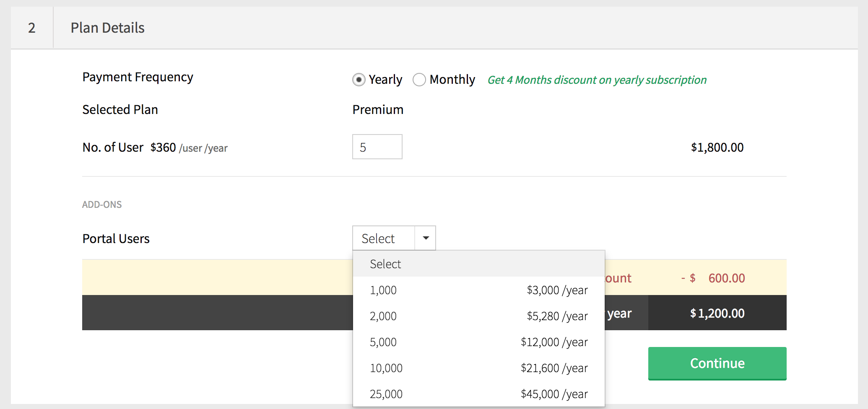Click the Portal Users add-on label
This screenshot has height=409, width=868.
tap(116, 239)
